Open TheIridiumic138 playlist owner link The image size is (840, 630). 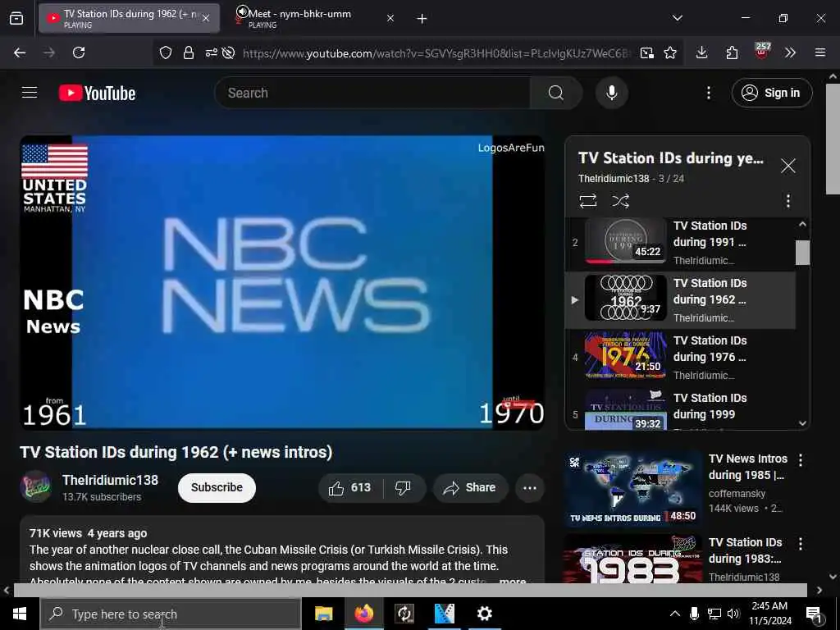coord(614,178)
